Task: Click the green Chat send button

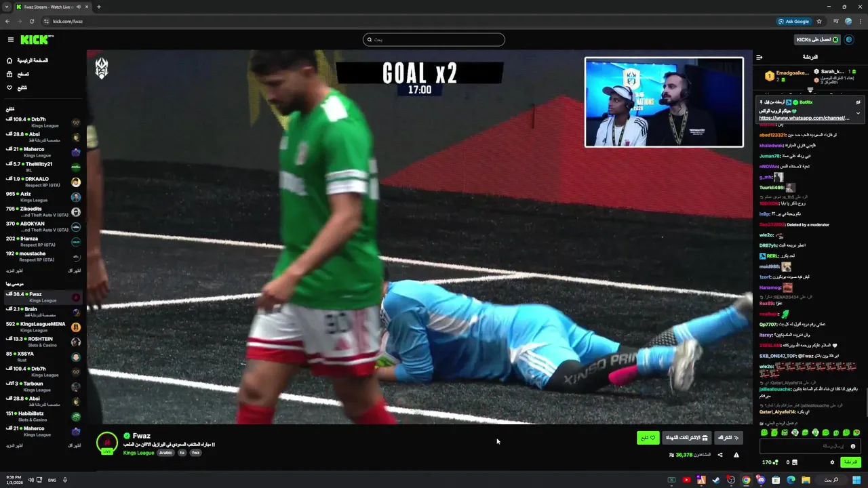Action: pos(850,462)
